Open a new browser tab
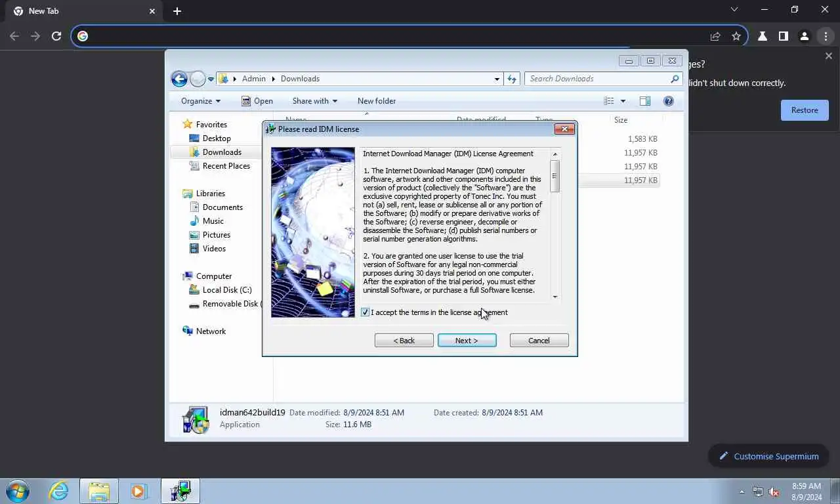 coord(177,11)
